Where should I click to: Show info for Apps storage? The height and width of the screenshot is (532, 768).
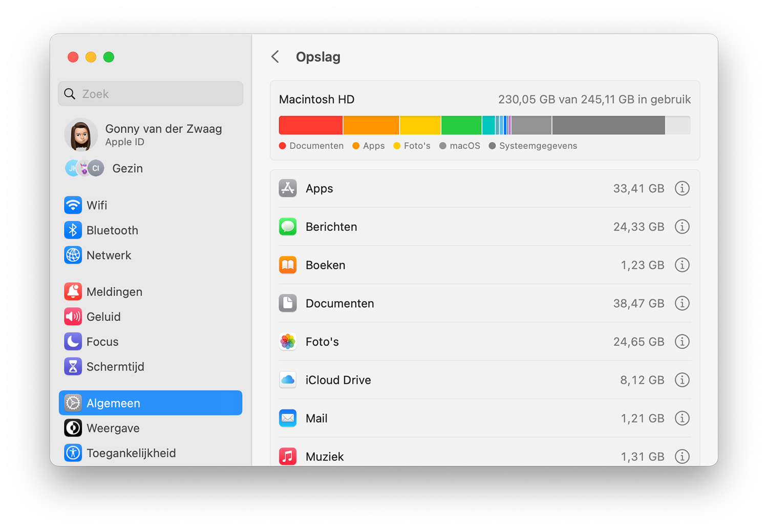682,188
